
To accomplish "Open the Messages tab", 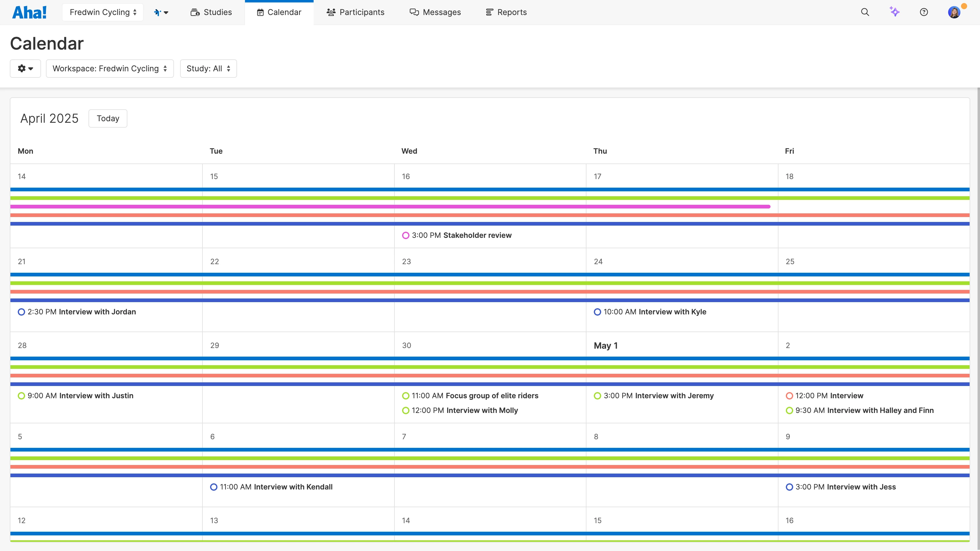I will click(x=435, y=12).
